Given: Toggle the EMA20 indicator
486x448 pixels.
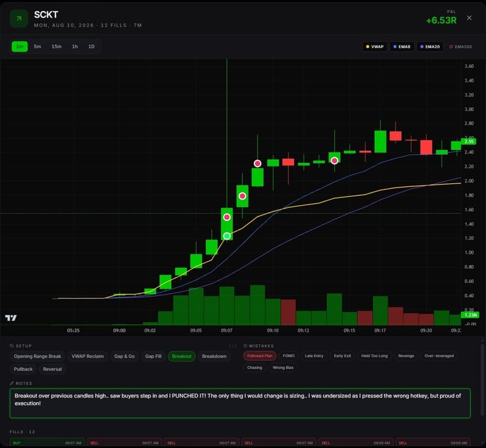Looking at the screenshot, I should [430, 47].
